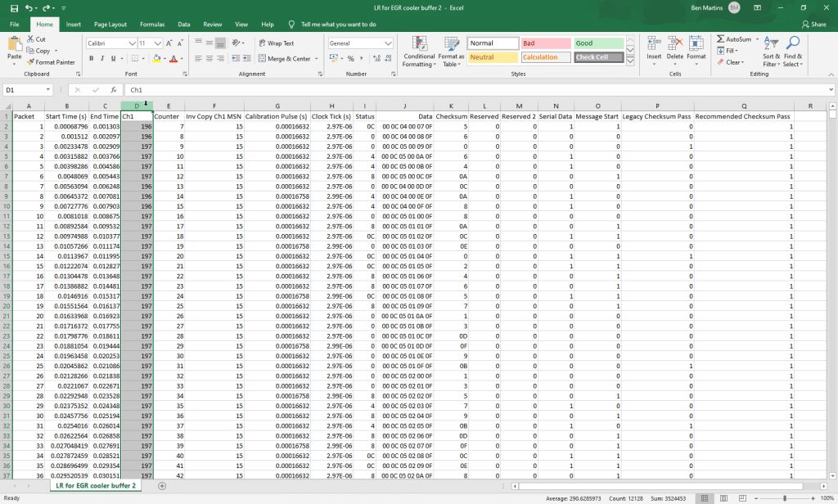
Task: Open the font color red swatch
Action: [x=173, y=58]
